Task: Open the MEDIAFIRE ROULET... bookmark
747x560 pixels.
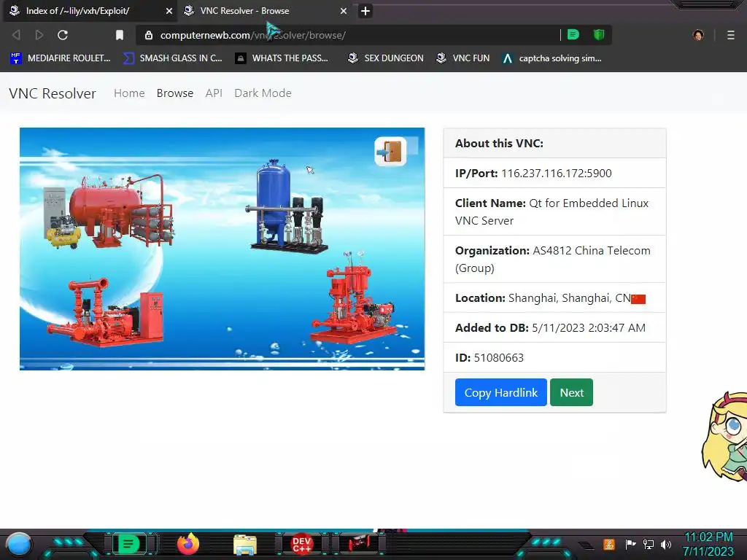Action: [61, 58]
